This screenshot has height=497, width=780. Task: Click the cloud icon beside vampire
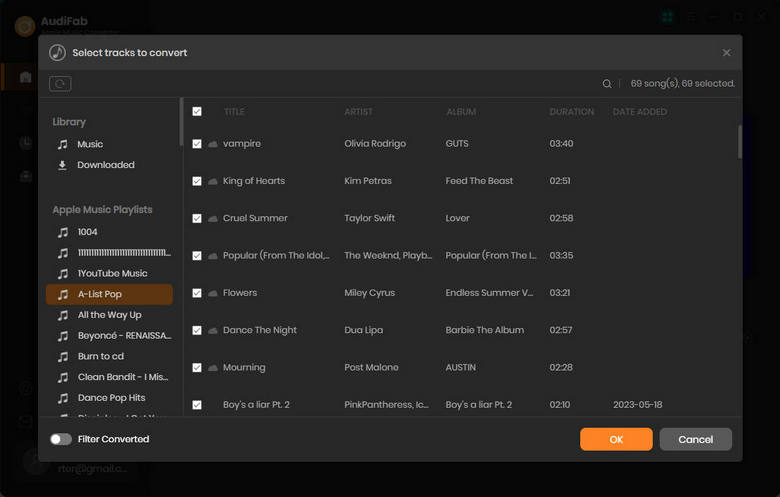pyautogui.click(x=213, y=144)
